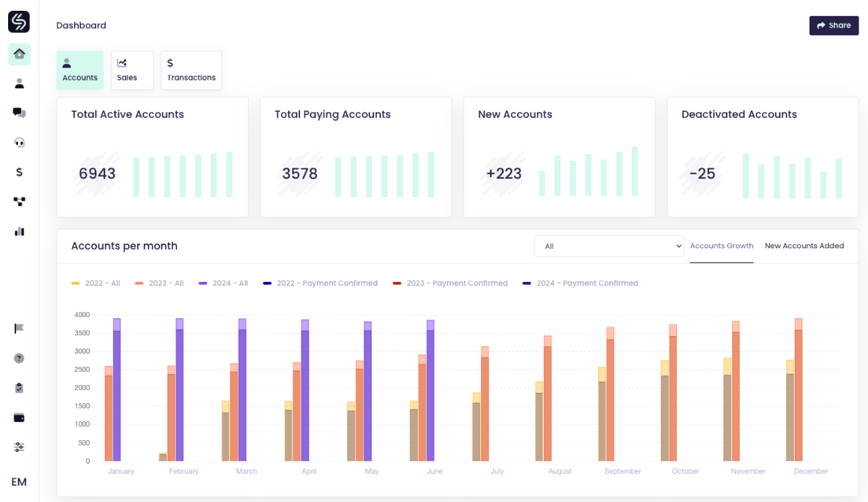Click the yellow 2022 bar for October
This screenshot has width=868, height=502.
(665, 410)
